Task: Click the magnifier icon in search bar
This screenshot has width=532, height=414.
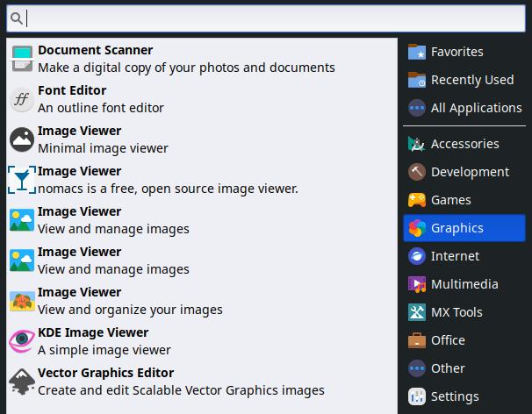Action: tap(16, 18)
